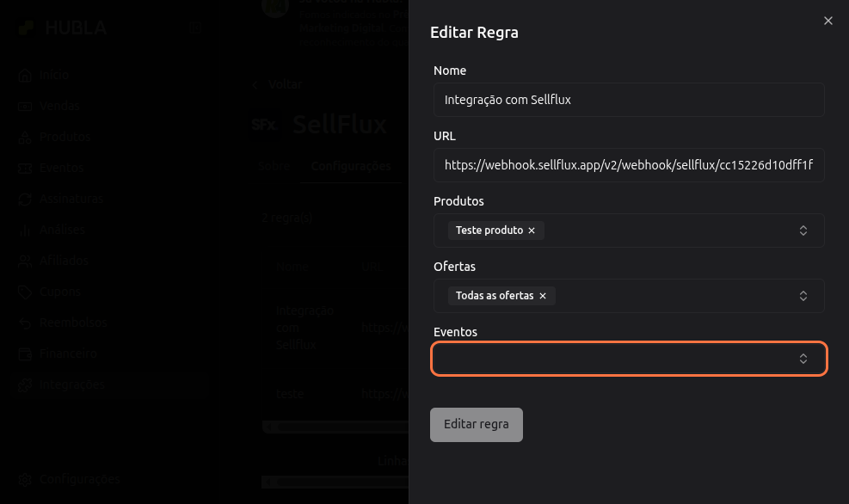Click the Afiliados icon in sidebar
This screenshot has height=504, width=849.
tap(25, 261)
